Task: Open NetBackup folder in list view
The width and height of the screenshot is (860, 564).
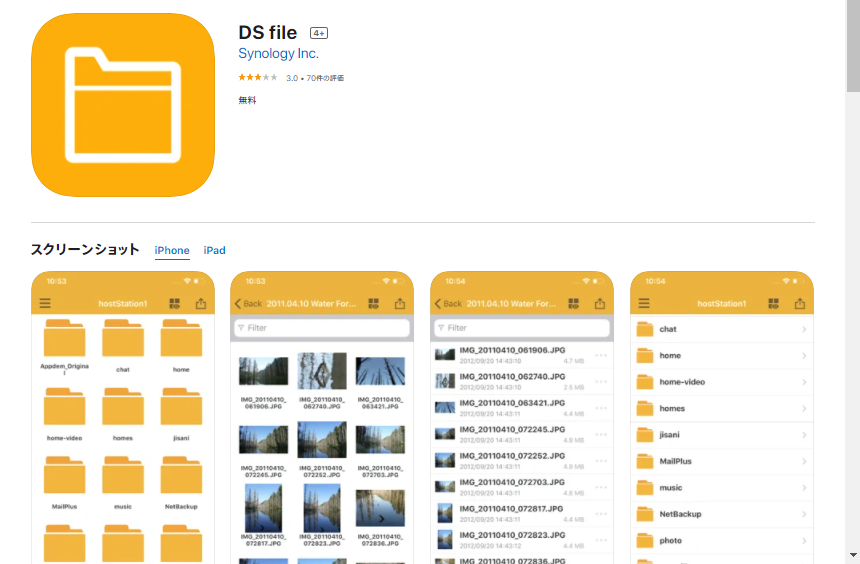Action: pos(722,514)
